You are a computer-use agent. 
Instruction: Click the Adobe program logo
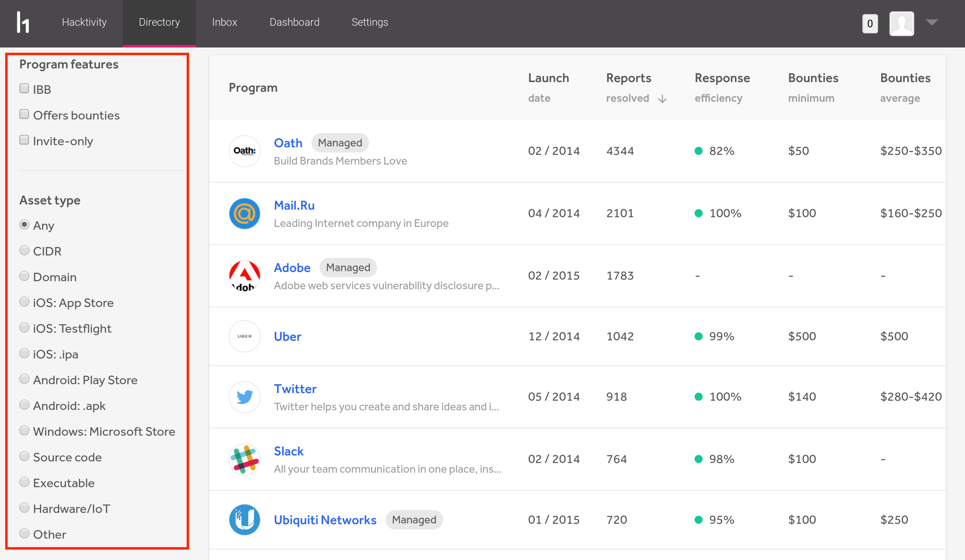(x=245, y=276)
